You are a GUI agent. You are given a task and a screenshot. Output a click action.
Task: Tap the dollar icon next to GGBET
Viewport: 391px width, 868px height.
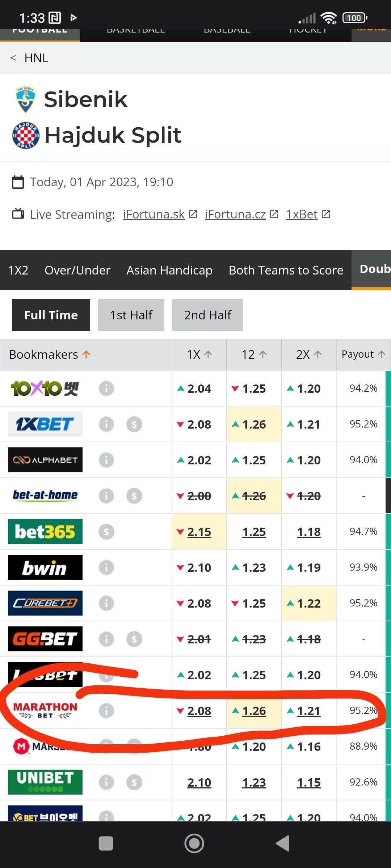(134, 639)
